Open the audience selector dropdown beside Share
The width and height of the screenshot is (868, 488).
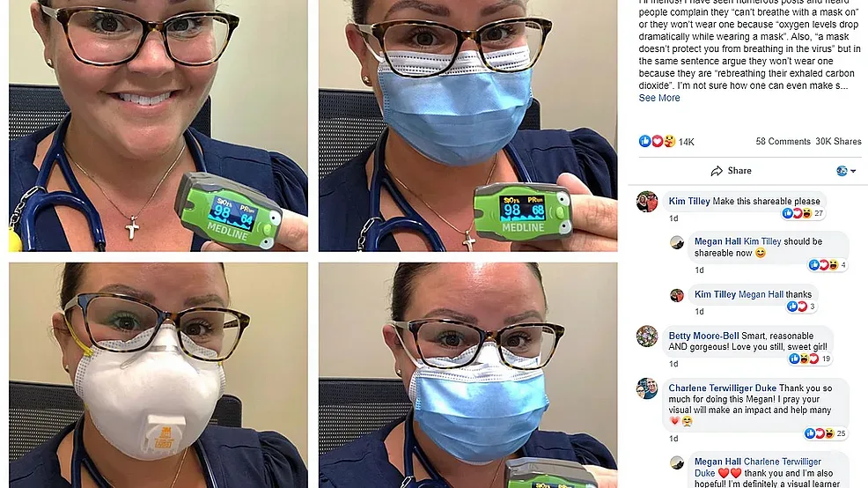[846, 171]
